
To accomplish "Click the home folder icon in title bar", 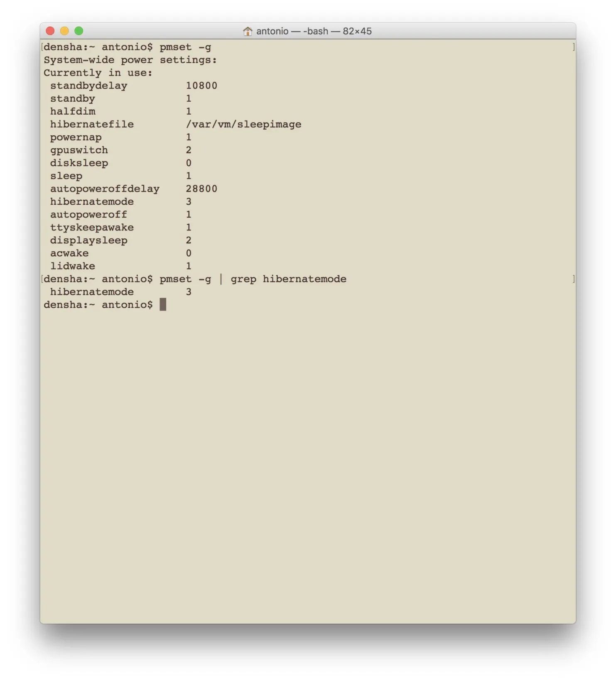I will click(248, 31).
